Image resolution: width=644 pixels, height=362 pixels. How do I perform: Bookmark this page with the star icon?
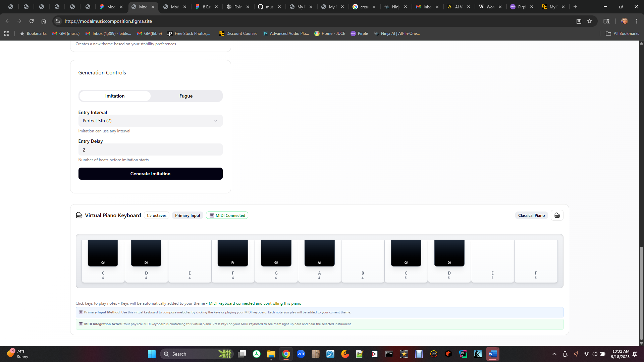[x=590, y=21]
